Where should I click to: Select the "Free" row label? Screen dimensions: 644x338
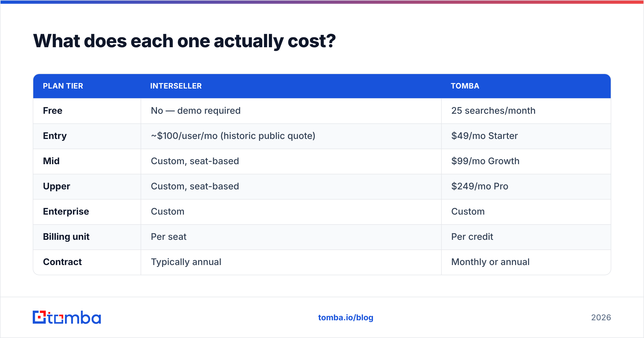click(x=53, y=111)
